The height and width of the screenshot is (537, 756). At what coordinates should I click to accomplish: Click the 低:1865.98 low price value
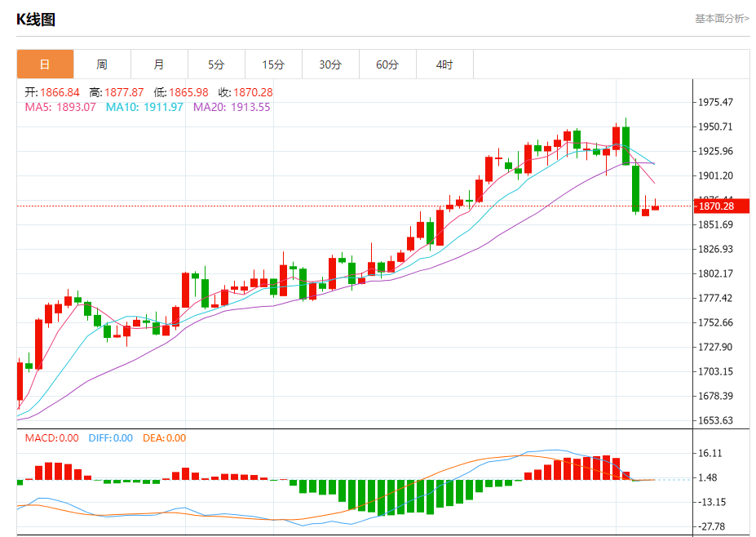[181, 92]
